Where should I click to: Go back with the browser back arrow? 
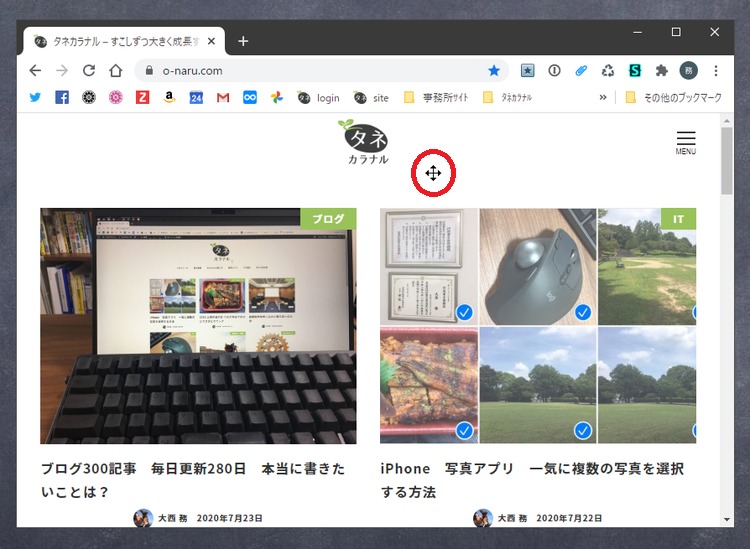pos(35,71)
